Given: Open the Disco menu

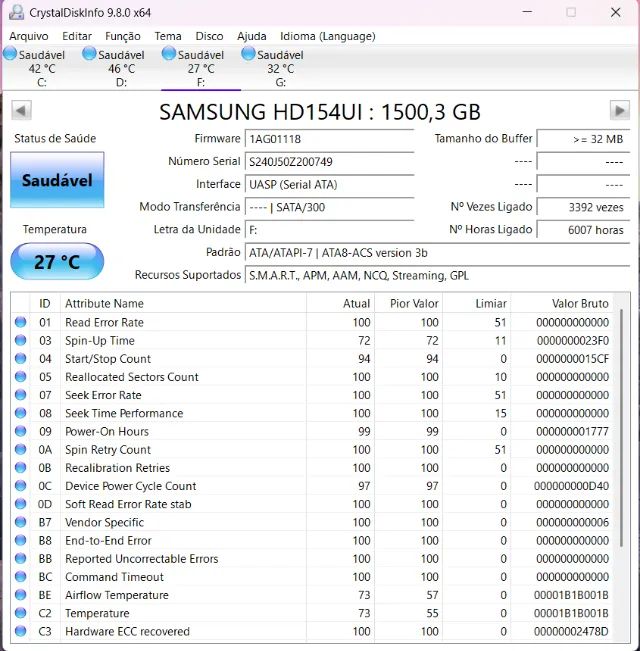Looking at the screenshot, I should (209, 37).
